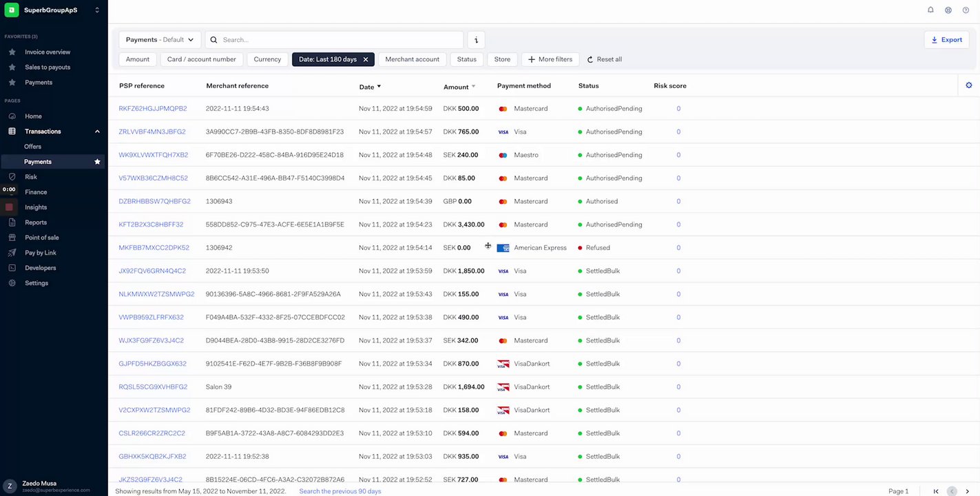Open the Card / account number filter
The image size is (980, 496).
tap(202, 60)
